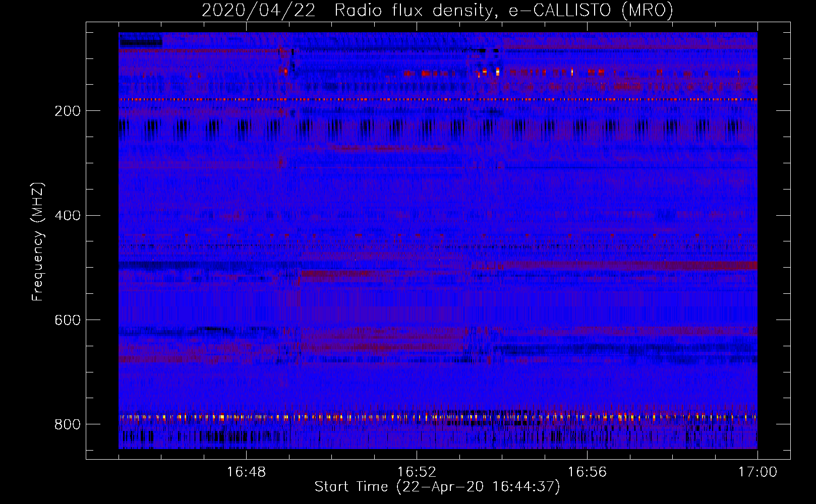Click the 'Start Time (22-Apr-20 16:44:37)' label

click(x=437, y=487)
